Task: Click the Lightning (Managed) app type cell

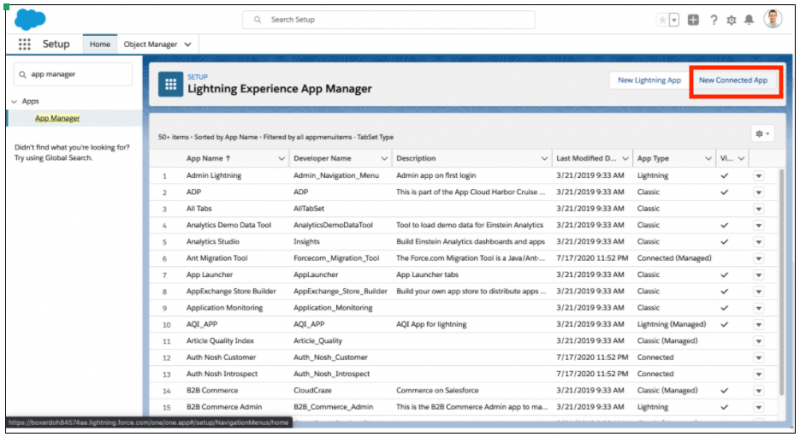Action: tap(671, 324)
